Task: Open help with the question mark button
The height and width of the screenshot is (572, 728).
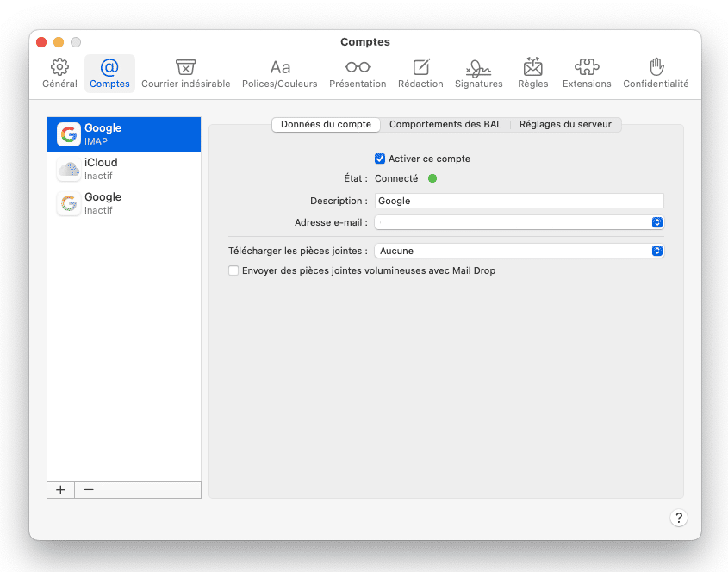Action: click(x=679, y=518)
